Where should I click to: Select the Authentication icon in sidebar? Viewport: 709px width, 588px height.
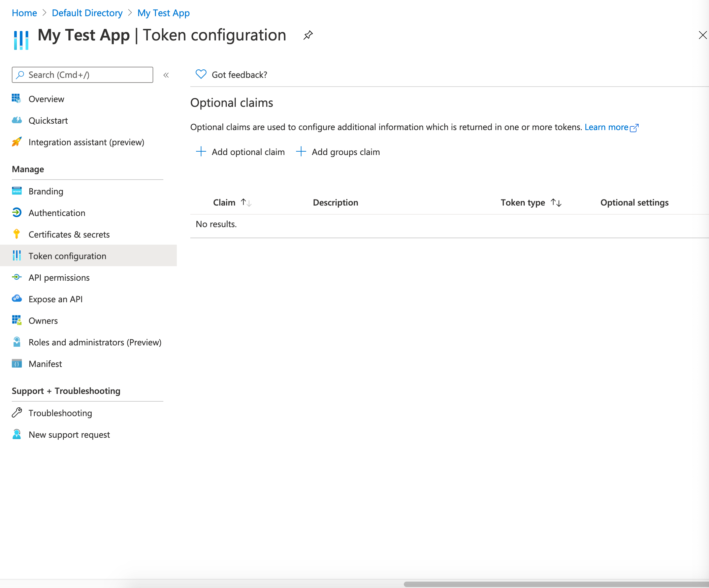17,213
